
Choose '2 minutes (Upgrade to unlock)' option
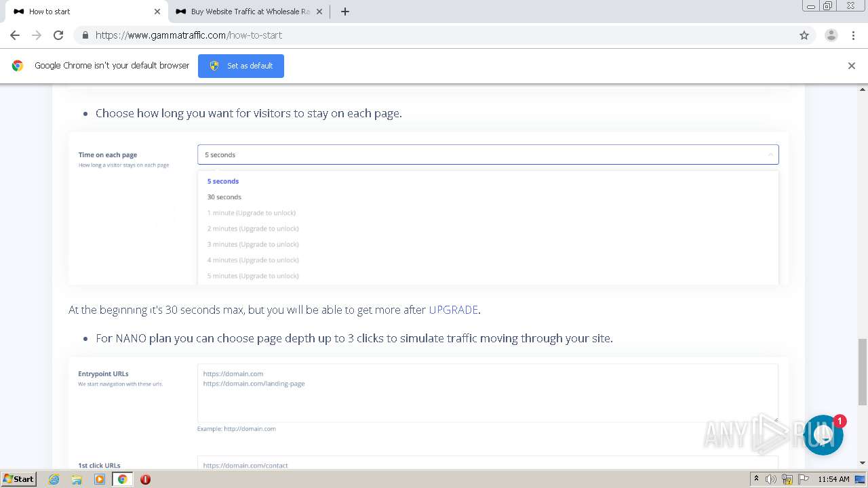point(253,228)
